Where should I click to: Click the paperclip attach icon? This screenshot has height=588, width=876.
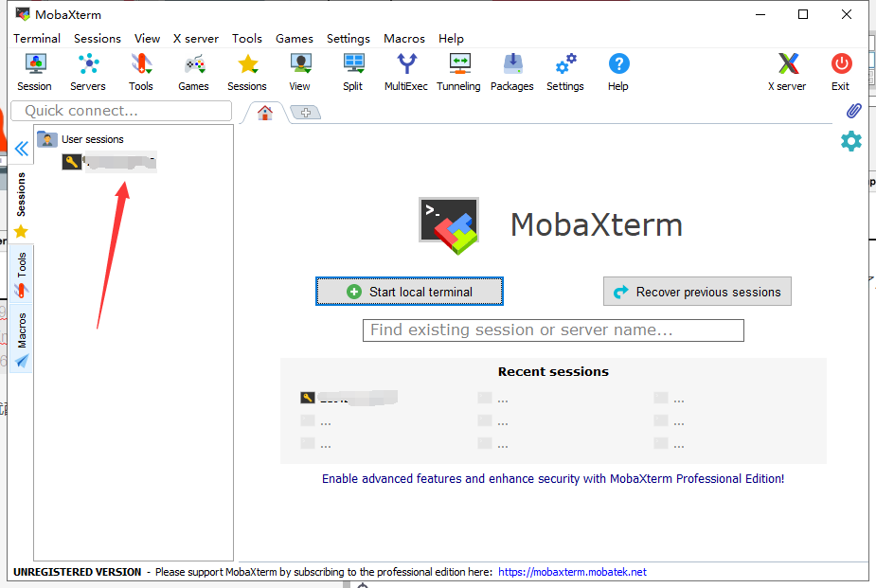(853, 111)
